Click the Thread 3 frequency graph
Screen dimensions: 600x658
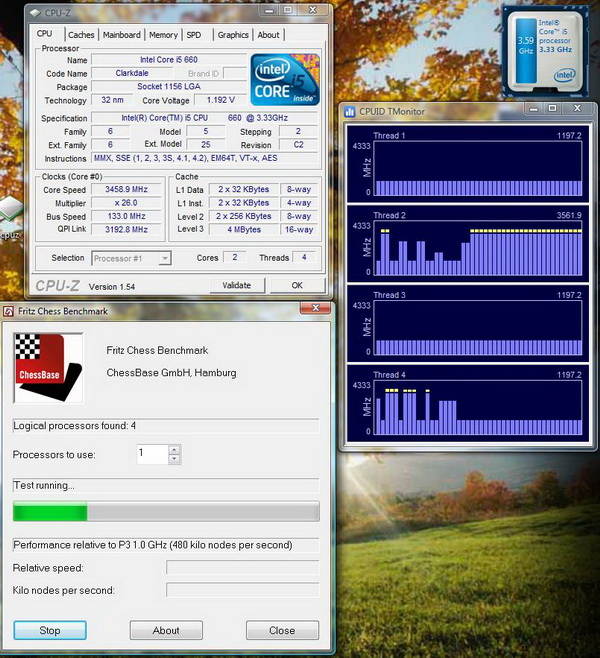(477, 328)
